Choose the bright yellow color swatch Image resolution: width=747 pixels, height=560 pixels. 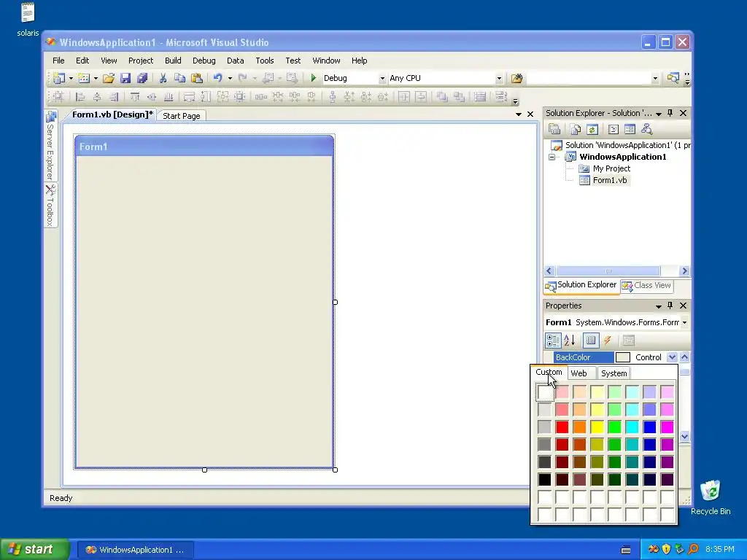(597, 427)
